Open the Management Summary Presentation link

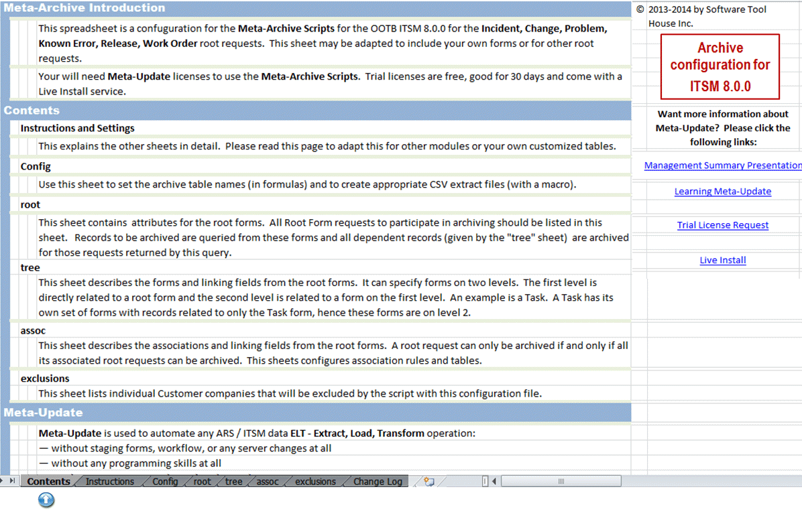tap(723, 165)
